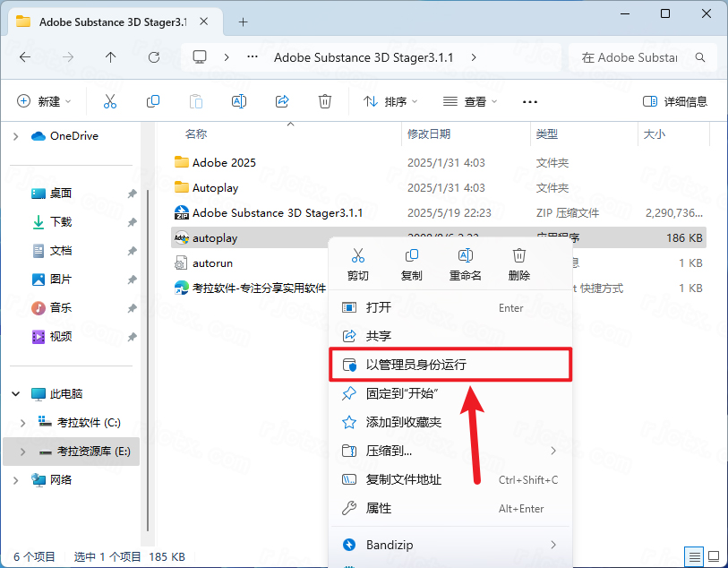The image size is (728, 568).
Task: Click the Paste icon in the toolbar
Action: [196, 100]
